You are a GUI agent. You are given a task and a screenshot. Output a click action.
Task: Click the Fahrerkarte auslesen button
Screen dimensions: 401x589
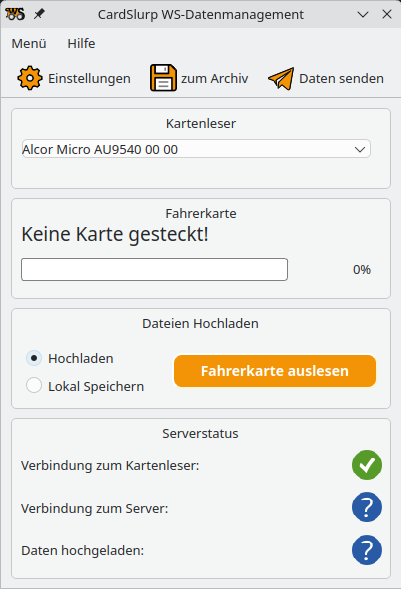275,371
